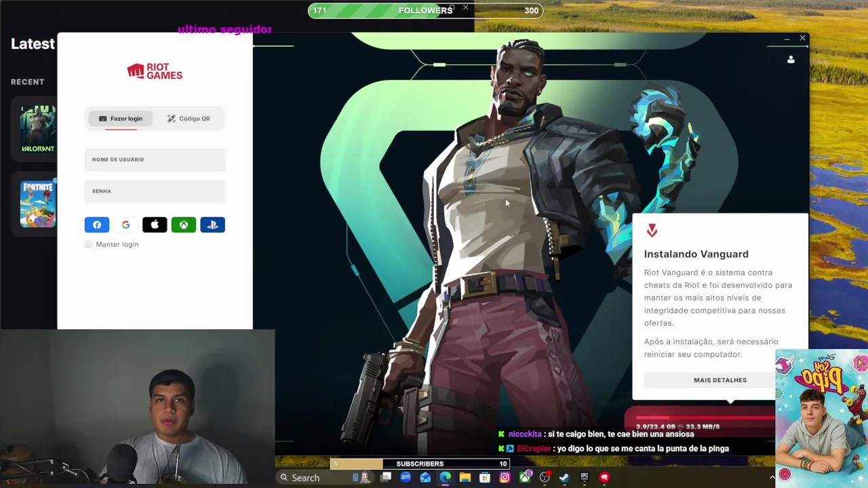868x488 pixels.
Task: Open Outlook from the taskbar
Action: (x=425, y=478)
